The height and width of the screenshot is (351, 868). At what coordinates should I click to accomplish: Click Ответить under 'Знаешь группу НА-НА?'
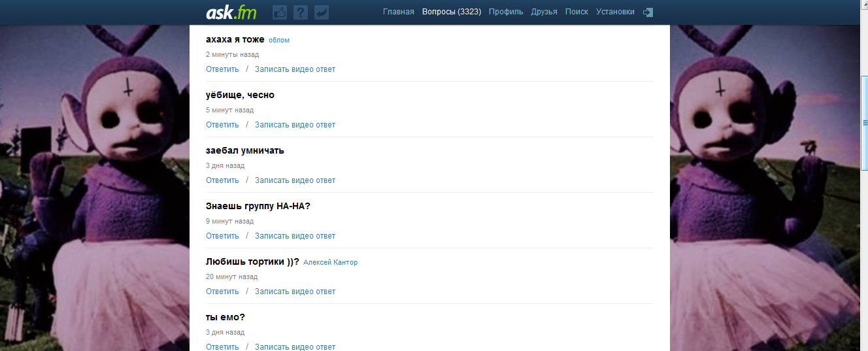(x=222, y=236)
